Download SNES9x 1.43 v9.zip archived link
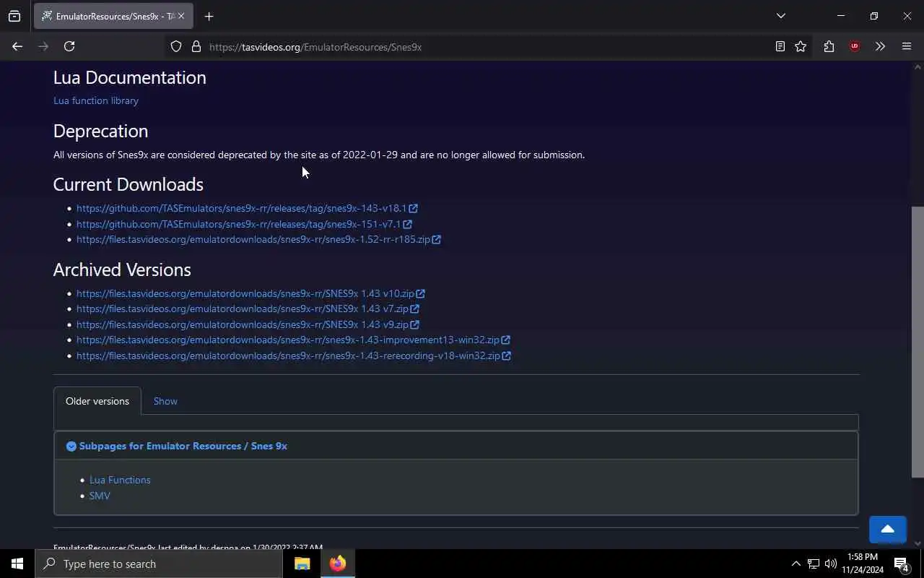The image size is (924, 578). tap(243, 324)
